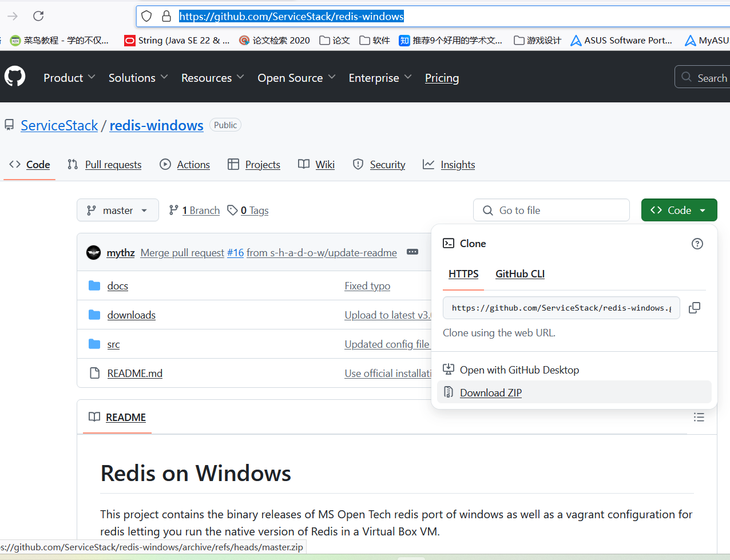This screenshot has width=730, height=560.
Task: Open the 知乎 推荐9个好用的学术文 bookmark
Action: pos(451,40)
